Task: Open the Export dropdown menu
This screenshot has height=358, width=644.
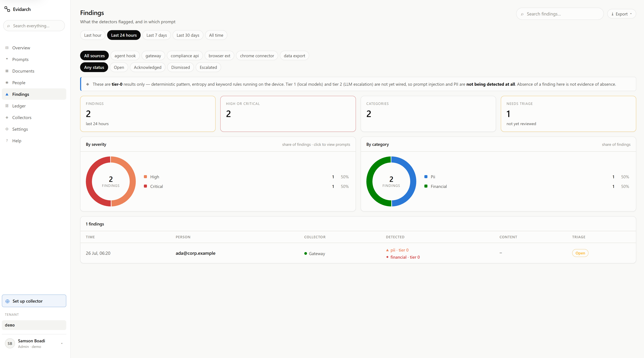Action: pos(622,14)
